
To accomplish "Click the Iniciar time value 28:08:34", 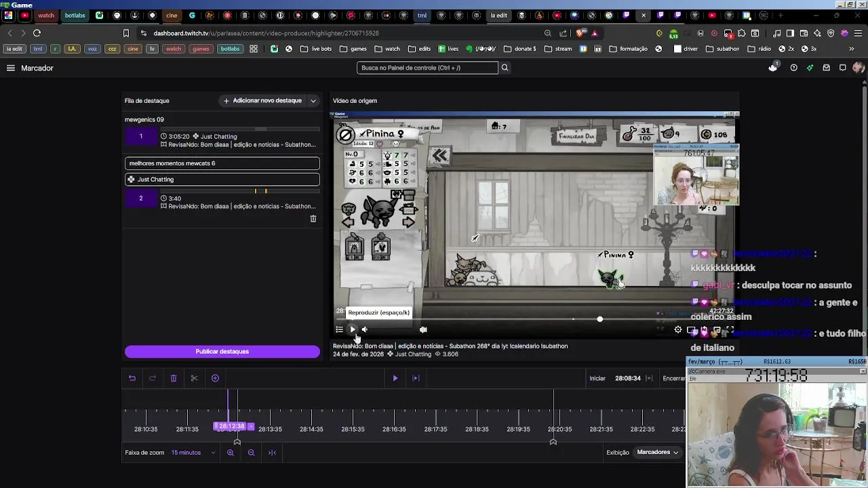I will [628, 378].
